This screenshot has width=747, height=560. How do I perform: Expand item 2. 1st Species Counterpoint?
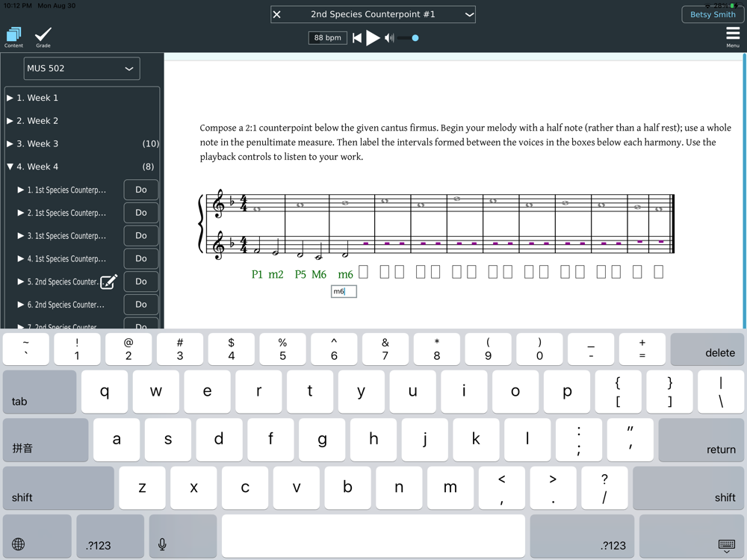tap(20, 213)
